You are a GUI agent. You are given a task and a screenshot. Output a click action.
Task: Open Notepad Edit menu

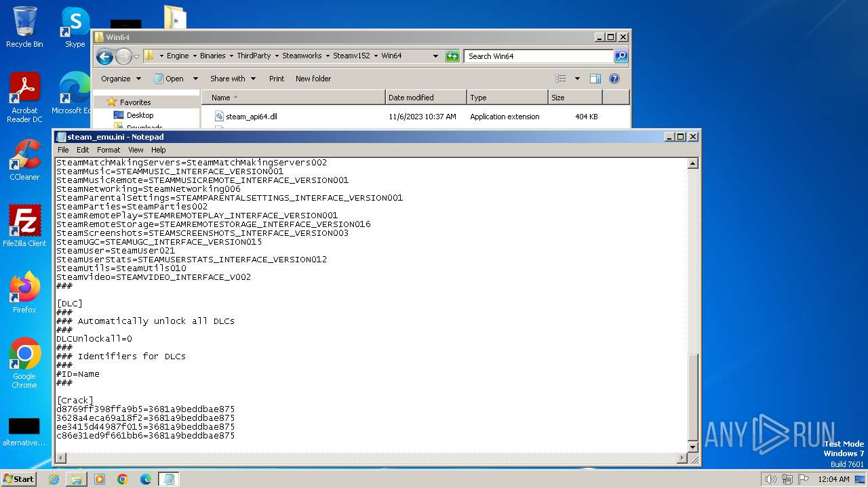pyautogui.click(x=83, y=150)
